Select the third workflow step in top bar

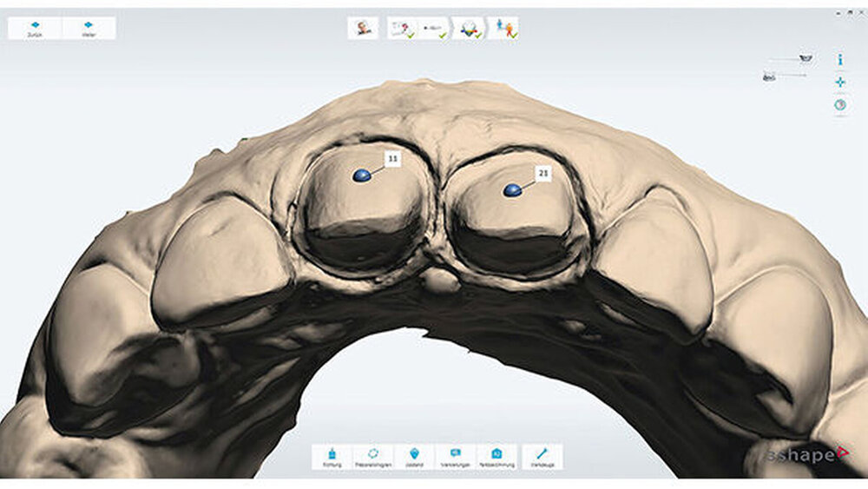(435, 28)
